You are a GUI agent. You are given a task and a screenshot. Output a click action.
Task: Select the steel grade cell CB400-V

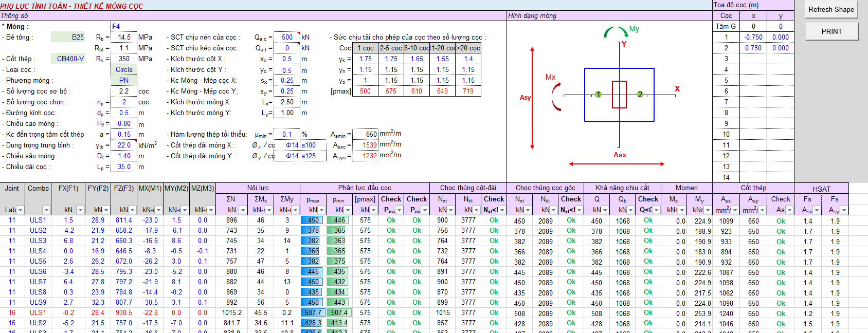[x=68, y=59]
